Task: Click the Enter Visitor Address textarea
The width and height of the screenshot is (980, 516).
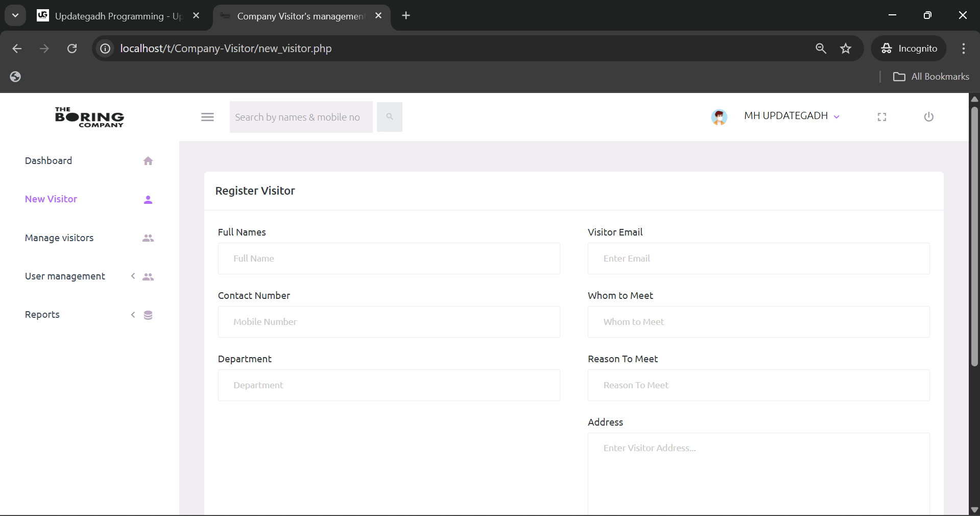Action: [758, 473]
